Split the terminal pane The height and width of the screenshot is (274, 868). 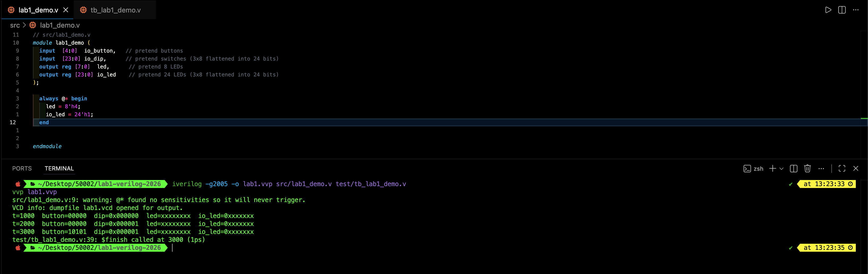(x=793, y=169)
